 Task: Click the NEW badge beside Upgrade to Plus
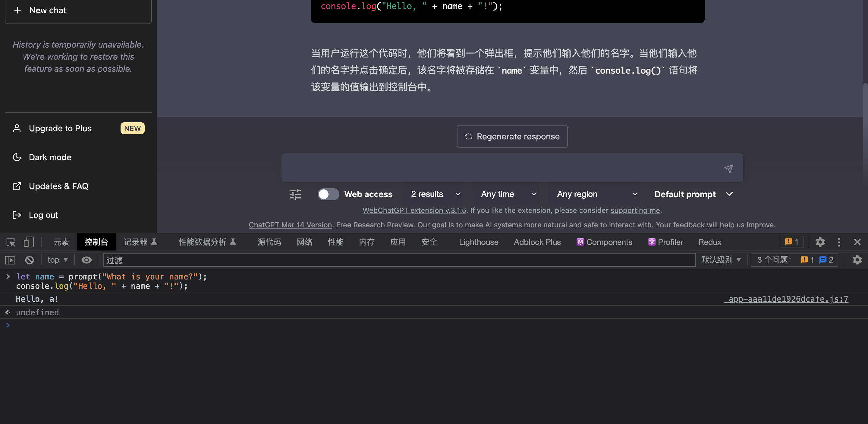pos(132,128)
